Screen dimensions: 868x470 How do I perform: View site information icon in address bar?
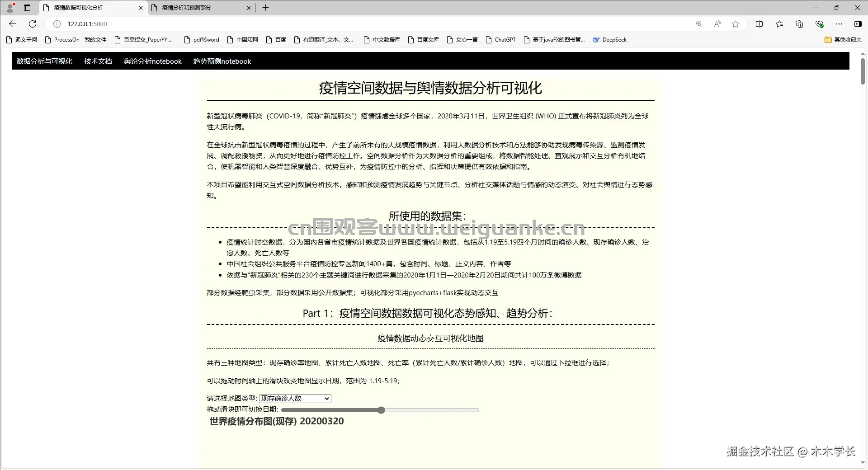click(57, 24)
